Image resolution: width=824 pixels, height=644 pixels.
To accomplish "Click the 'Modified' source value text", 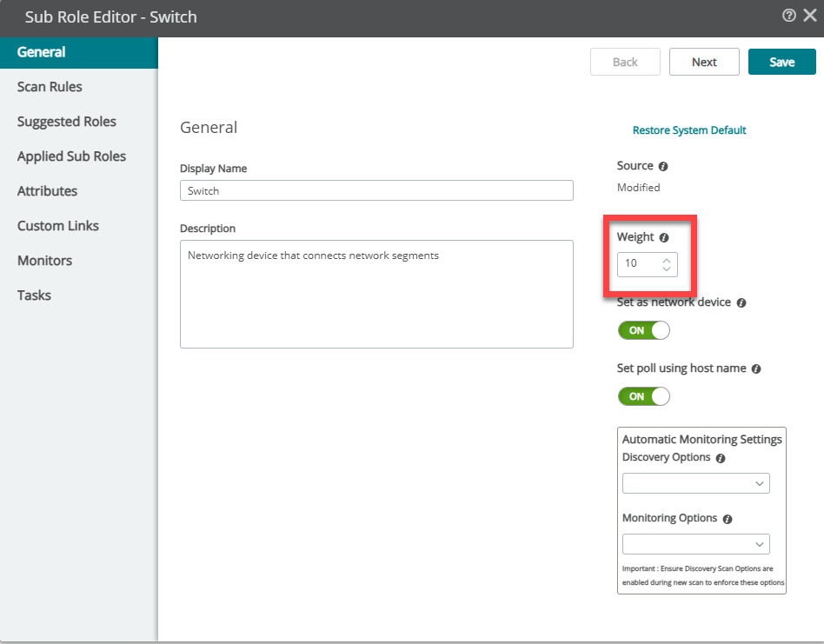I will 639,188.
